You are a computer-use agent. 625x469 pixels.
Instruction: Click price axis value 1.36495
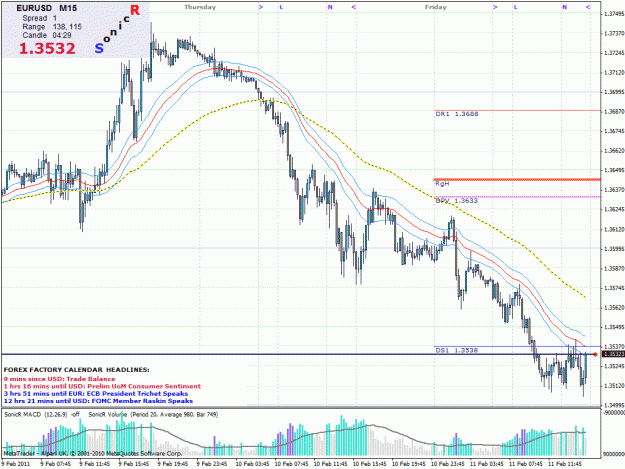pyautogui.click(x=614, y=170)
